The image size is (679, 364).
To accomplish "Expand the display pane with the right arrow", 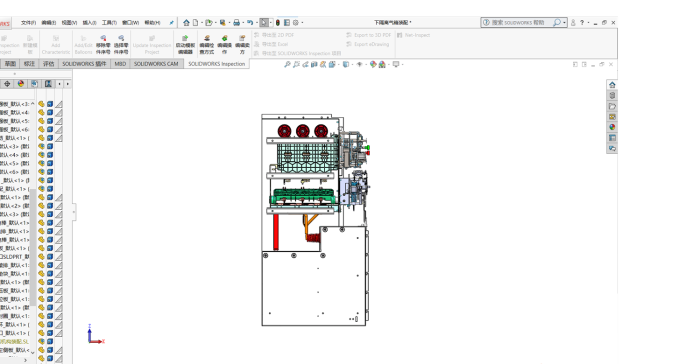I will point(68,84).
